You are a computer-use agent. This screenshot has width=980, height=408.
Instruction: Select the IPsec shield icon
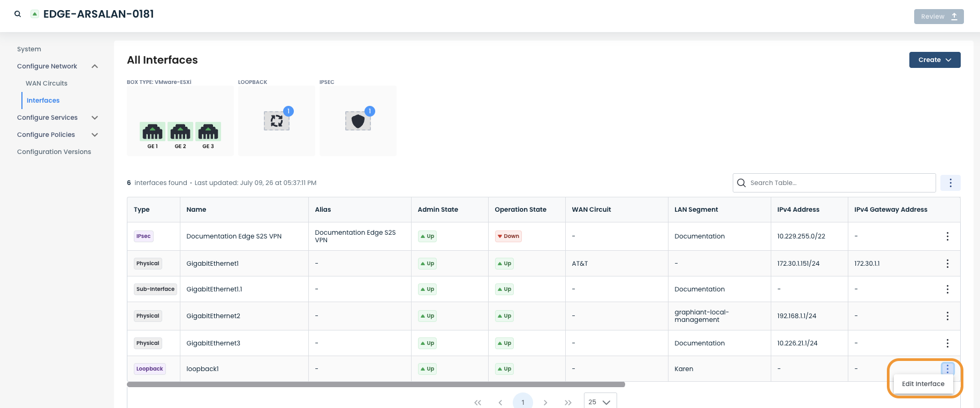pyautogui.click(x=358, y=121)
